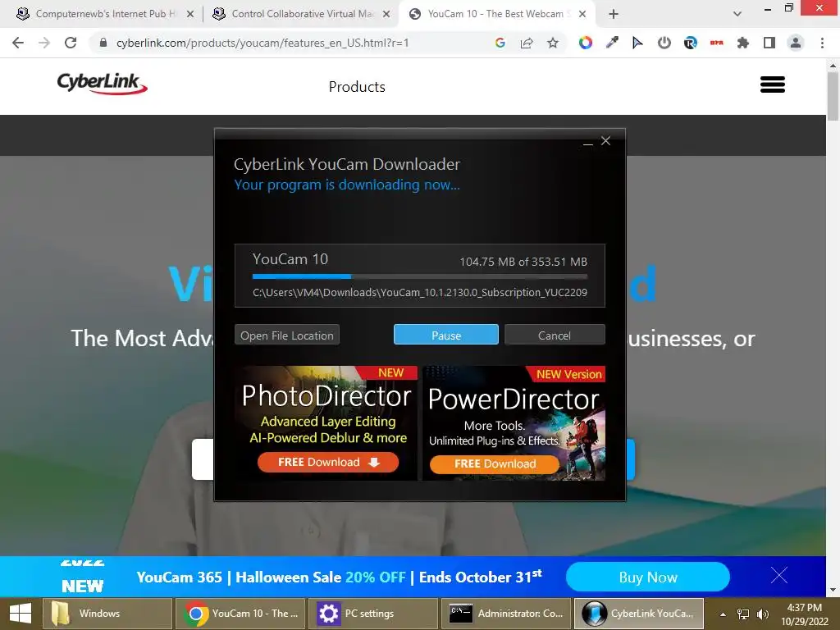The height and width of the screenshot is (630, 840).
Task: Close the Control Collaborative Virtual Machine tab
Action: (x=386, y=14)
